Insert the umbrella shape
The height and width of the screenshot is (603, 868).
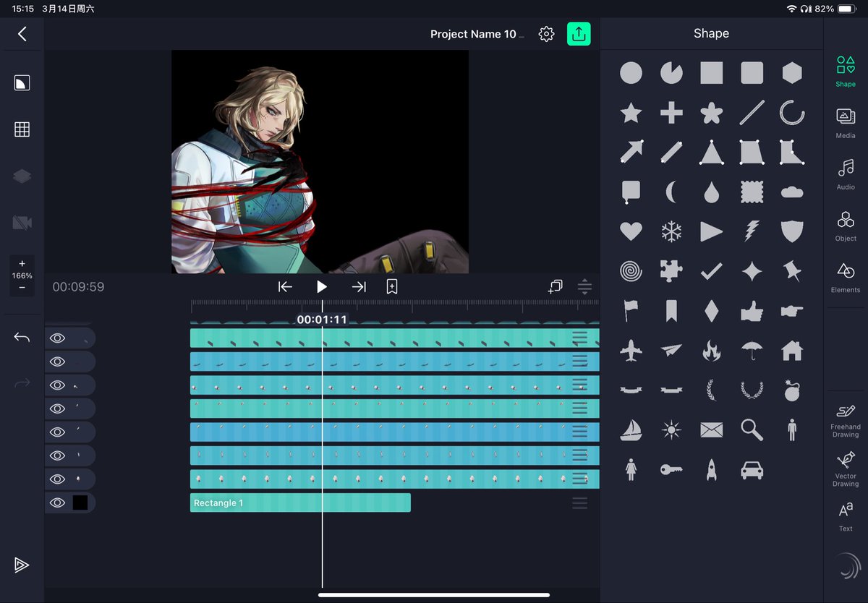[752, 351]
